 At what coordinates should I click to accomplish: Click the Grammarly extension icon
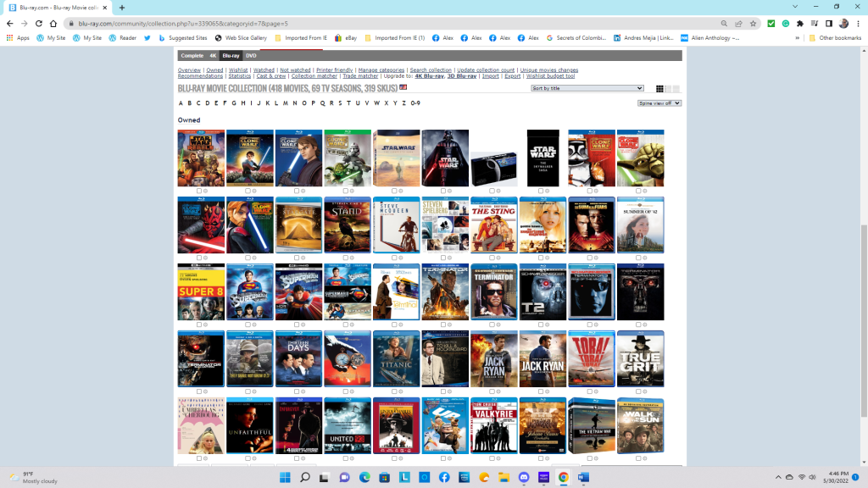(785, 24)
